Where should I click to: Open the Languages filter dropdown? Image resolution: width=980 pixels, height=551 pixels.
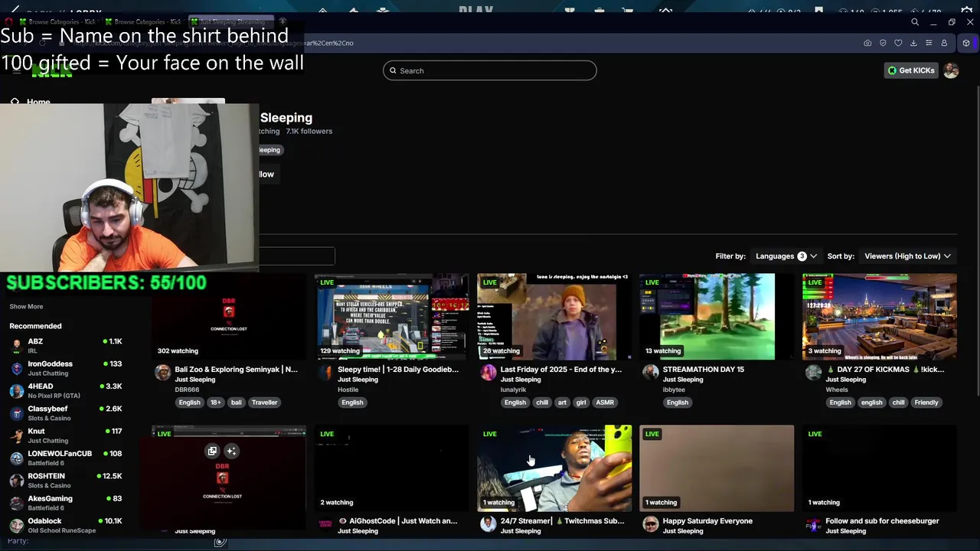[786, 256]
